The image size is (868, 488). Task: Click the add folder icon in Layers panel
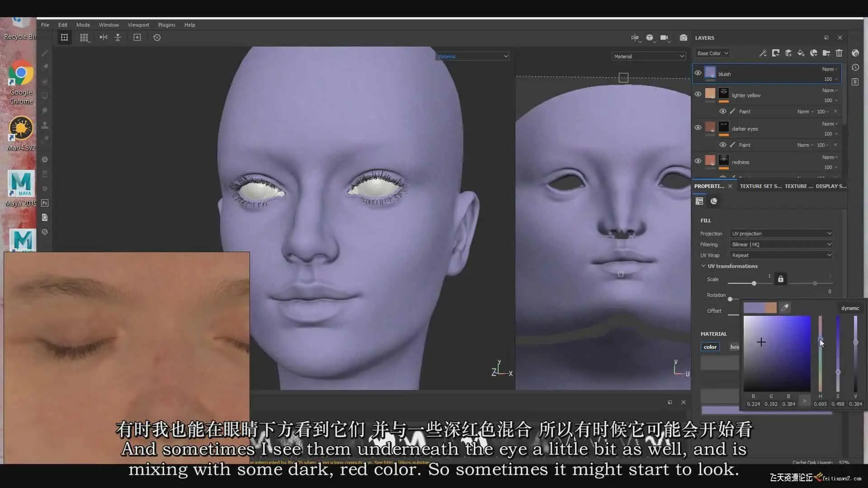[x=826, y=53]
